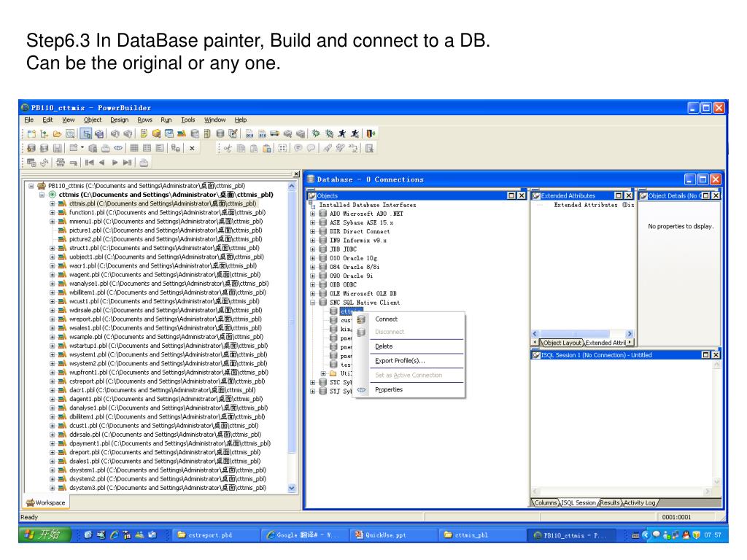Expand the function1.pbl library node
The width and height of the screenshot is (747, 560).
tap(53, 212)
